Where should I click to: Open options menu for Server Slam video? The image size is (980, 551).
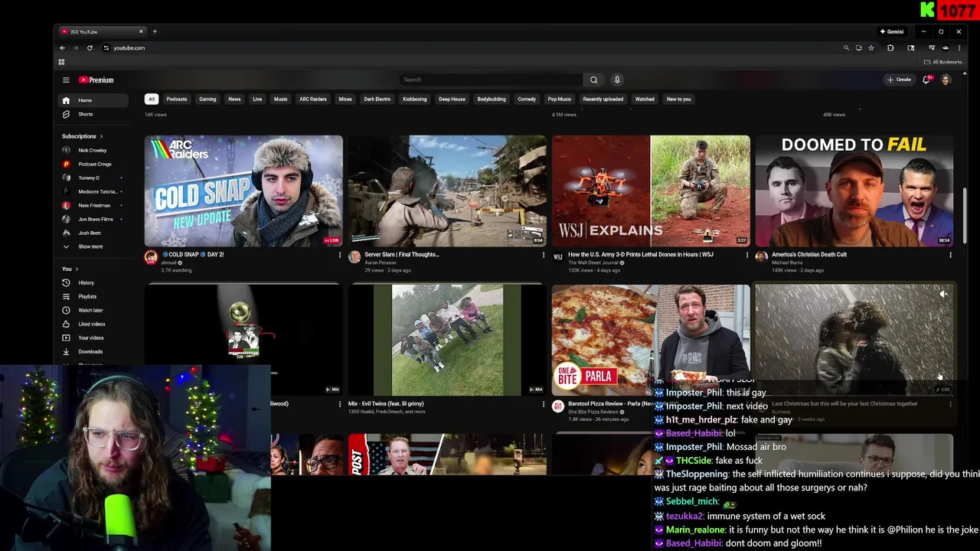pyautogui.click(x=544, y=255)
